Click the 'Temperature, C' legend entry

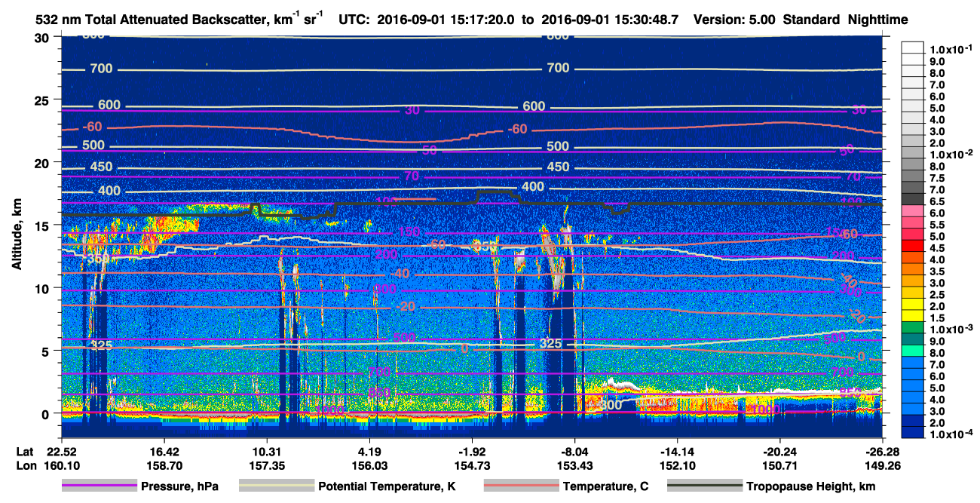[605, 487]
